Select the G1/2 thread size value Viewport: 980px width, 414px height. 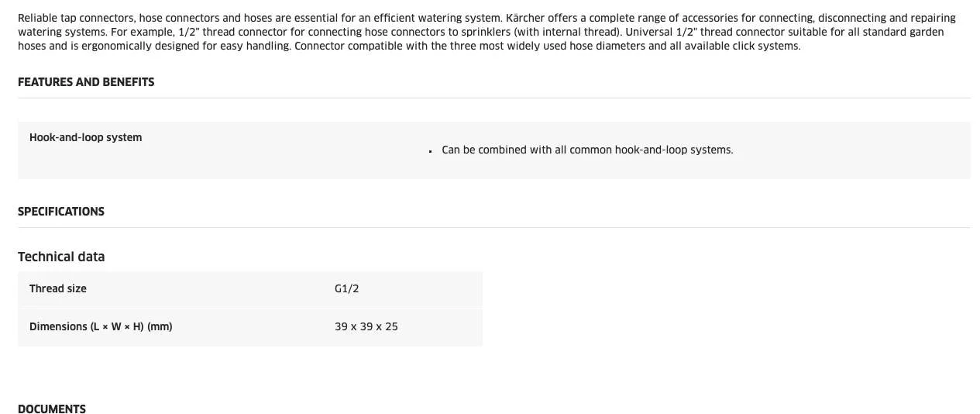(347, 288)
